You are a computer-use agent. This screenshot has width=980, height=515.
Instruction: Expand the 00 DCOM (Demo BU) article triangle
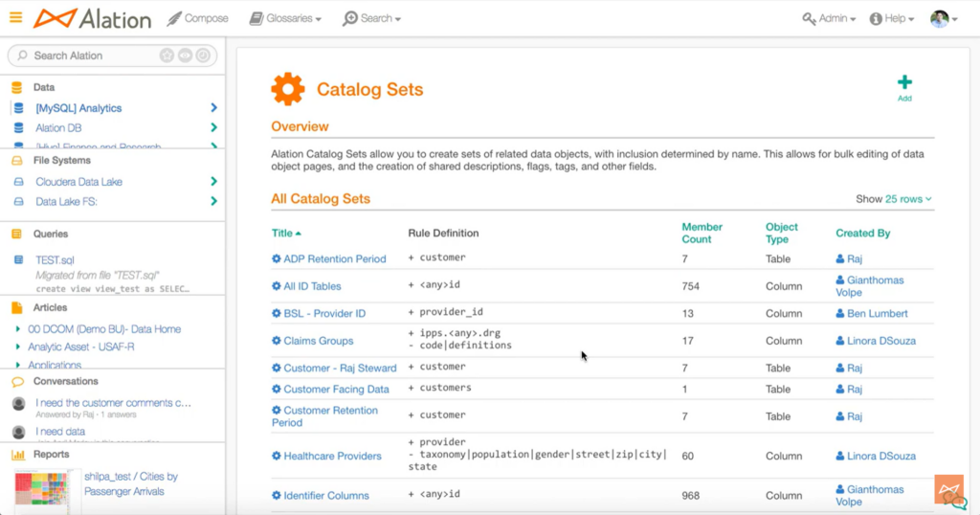17,328
